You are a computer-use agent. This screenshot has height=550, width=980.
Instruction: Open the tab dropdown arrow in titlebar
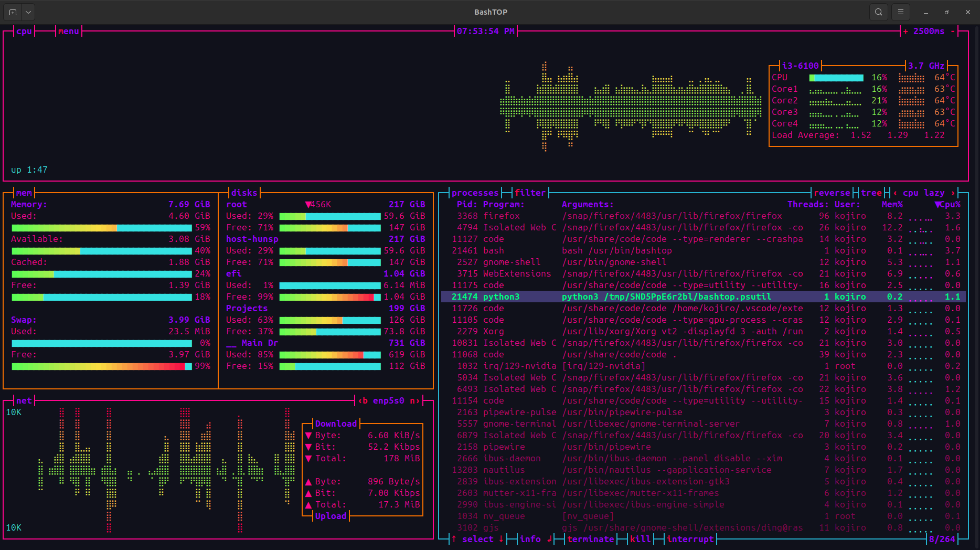point(28,12)
